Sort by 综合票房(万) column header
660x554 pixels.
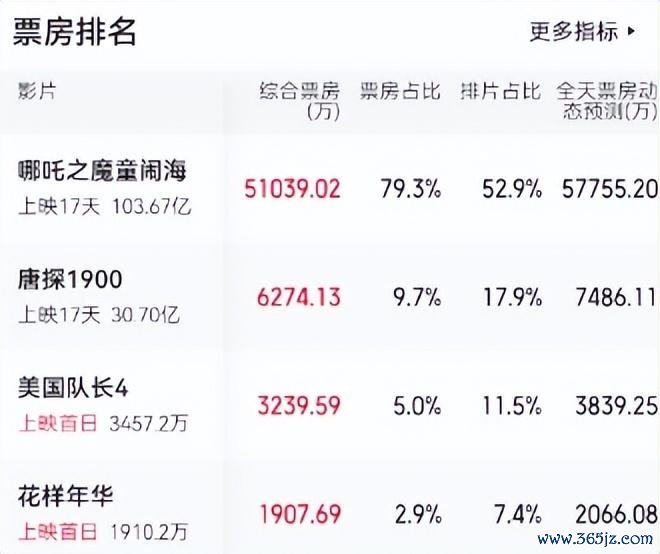point(299,101)
